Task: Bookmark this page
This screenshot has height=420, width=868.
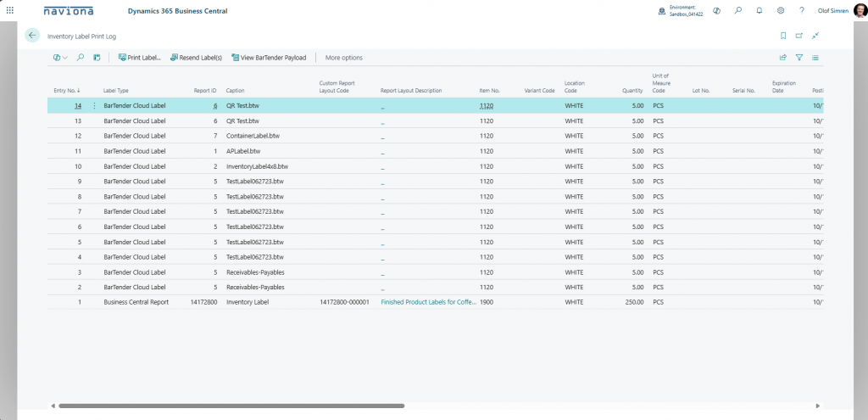Action: (x=783, y=36)
